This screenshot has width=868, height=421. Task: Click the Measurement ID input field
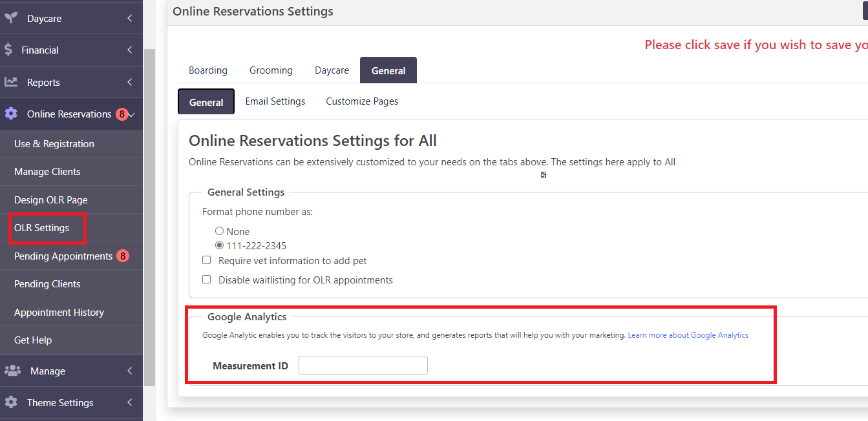(x=363, y=365)
